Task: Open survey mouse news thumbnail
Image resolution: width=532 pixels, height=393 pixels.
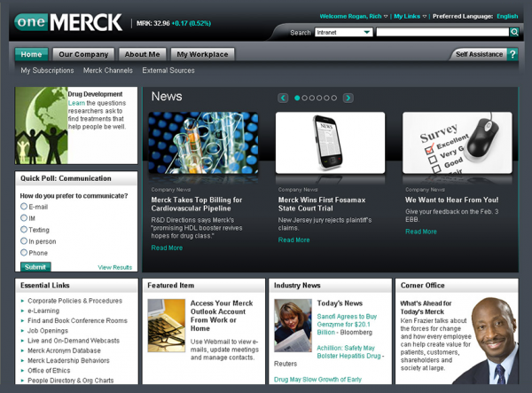Action: [x=457, y=143]
